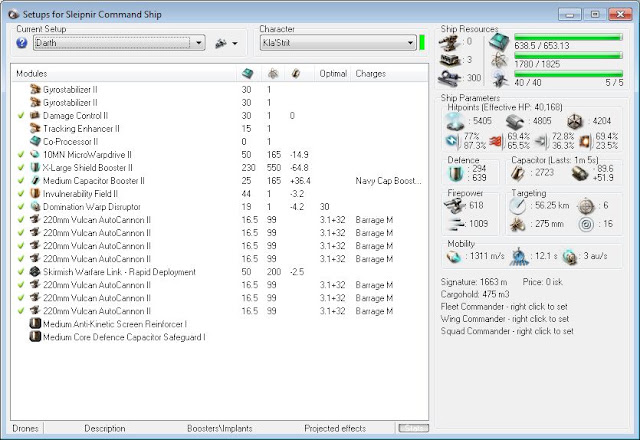This screenshot has height=440, width=640.
Task: Click the powergrid resource icon
Action: tap(499, 60)
